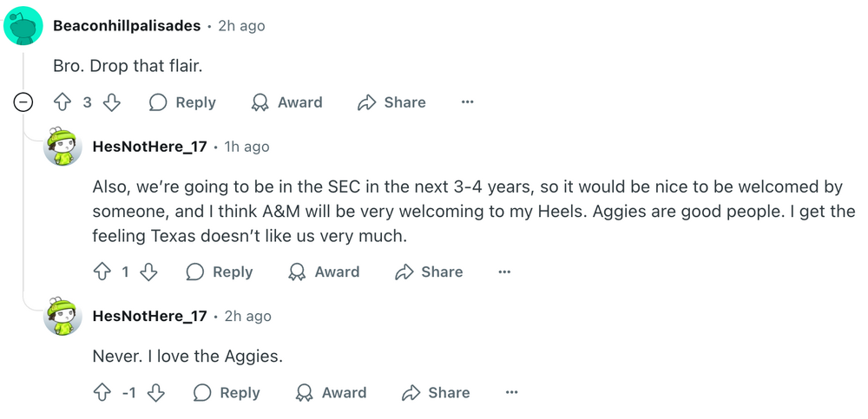Open more options on 'Never. I love the Aggies'
This screenshot has height=419, width=868.
[511, 393]
